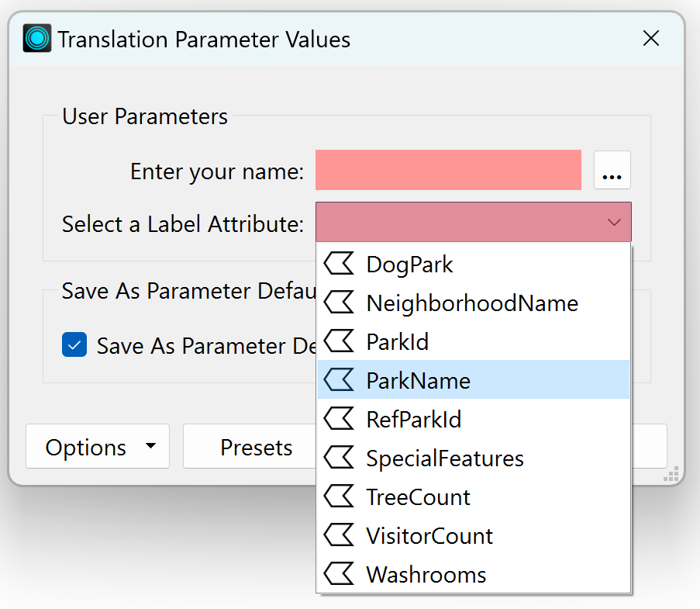
Task: Click the Enter your name input field
Action: point(448,170)
